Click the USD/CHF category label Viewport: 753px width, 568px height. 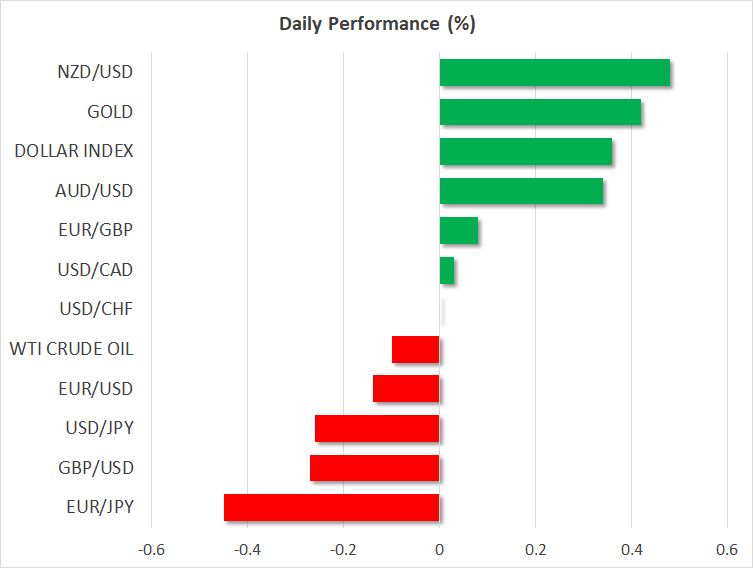[99, 309]
